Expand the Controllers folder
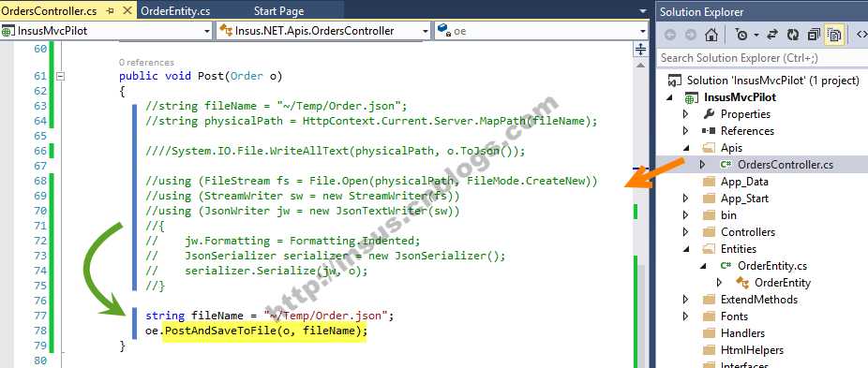 coord(686,232)
